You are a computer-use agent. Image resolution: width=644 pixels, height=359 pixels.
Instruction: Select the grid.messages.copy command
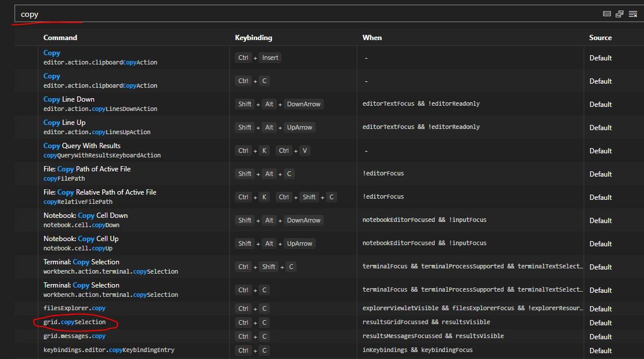74,336
